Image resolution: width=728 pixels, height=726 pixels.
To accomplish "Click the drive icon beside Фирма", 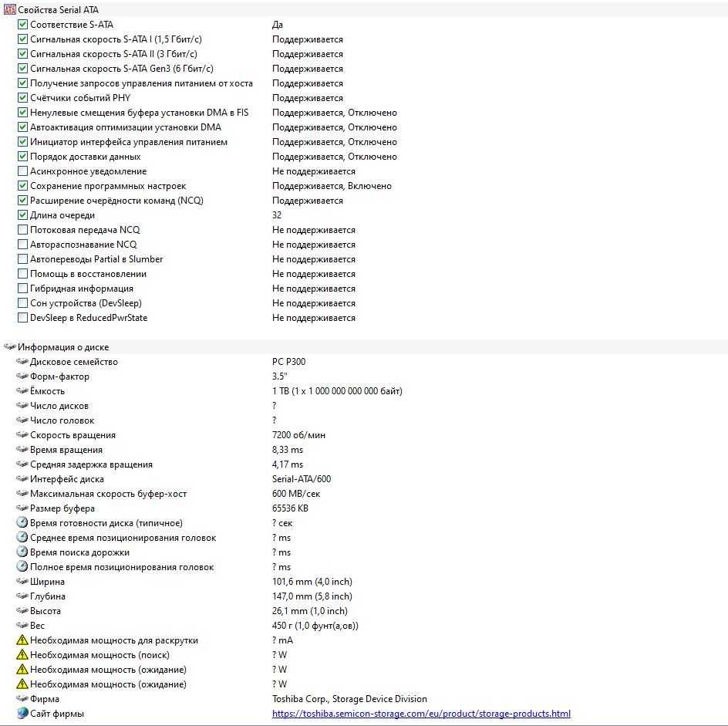I will [22, 698].
